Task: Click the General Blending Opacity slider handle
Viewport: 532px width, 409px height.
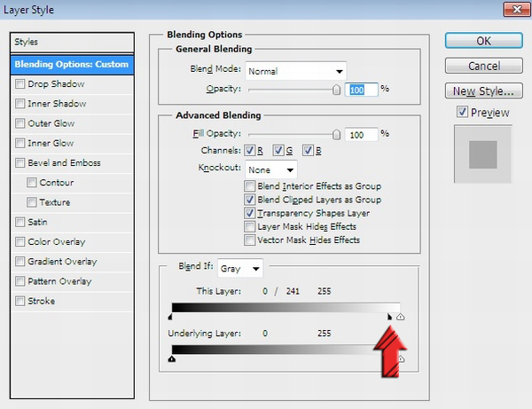Action: click(x=336, y=90)
